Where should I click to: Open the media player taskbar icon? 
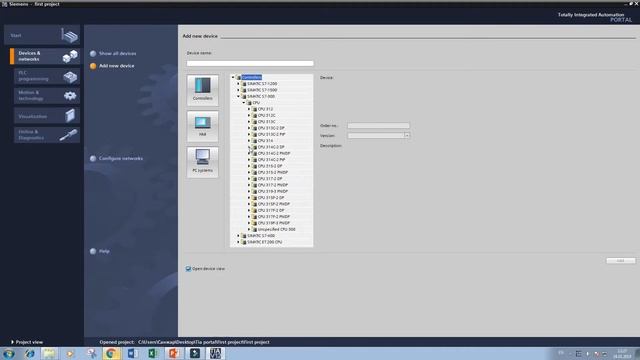(x=70, y=353)
